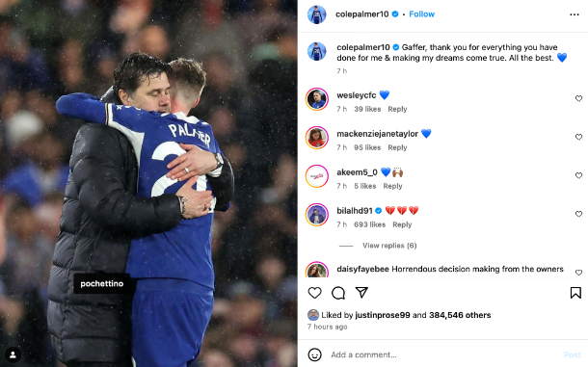
Task: Save the post with the bookmark icon
Action: point(575,293)
